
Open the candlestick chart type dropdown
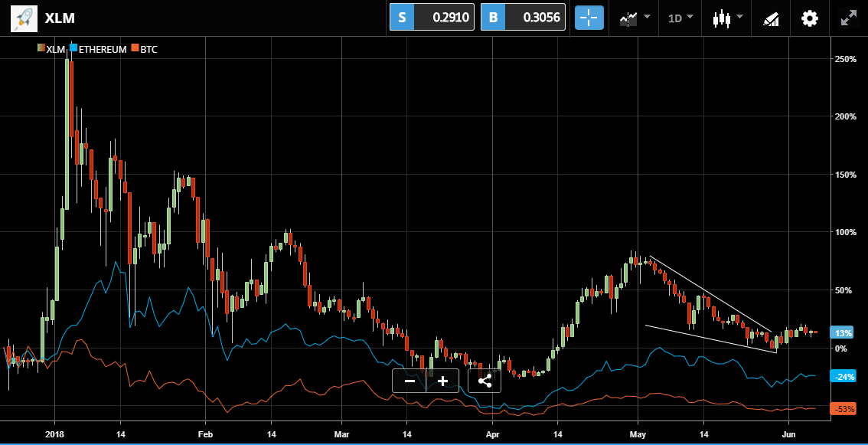727,18
